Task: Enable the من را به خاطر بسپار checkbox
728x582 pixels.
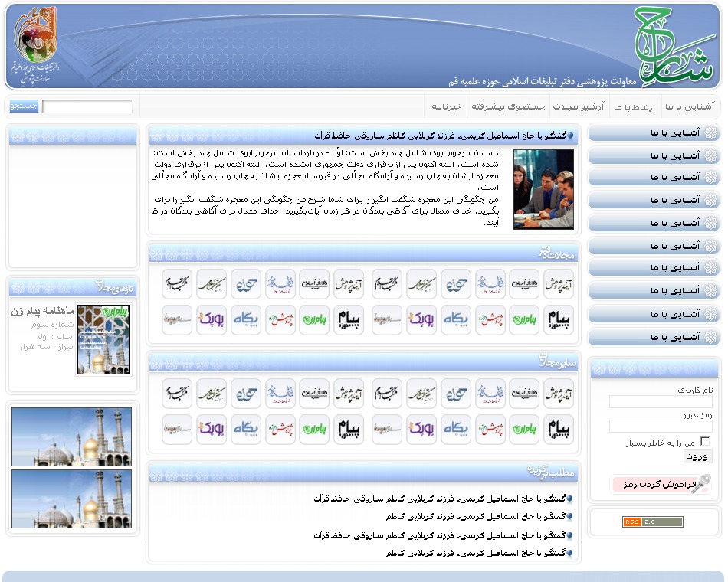Action: click(x=705, y=442)
